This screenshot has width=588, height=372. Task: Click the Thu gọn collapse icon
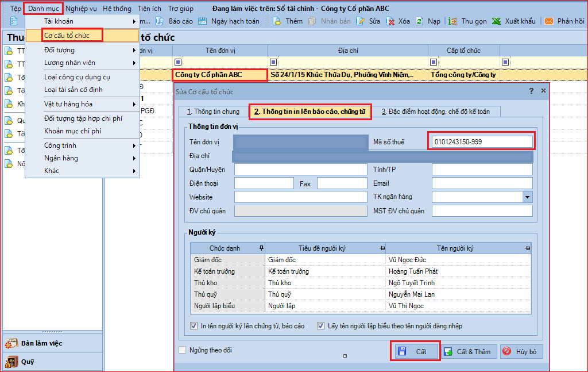click(453, 21)
